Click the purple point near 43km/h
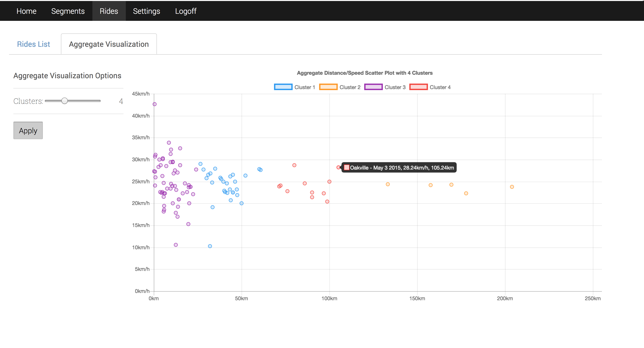644x348 pixels. [x=155, y=104]
